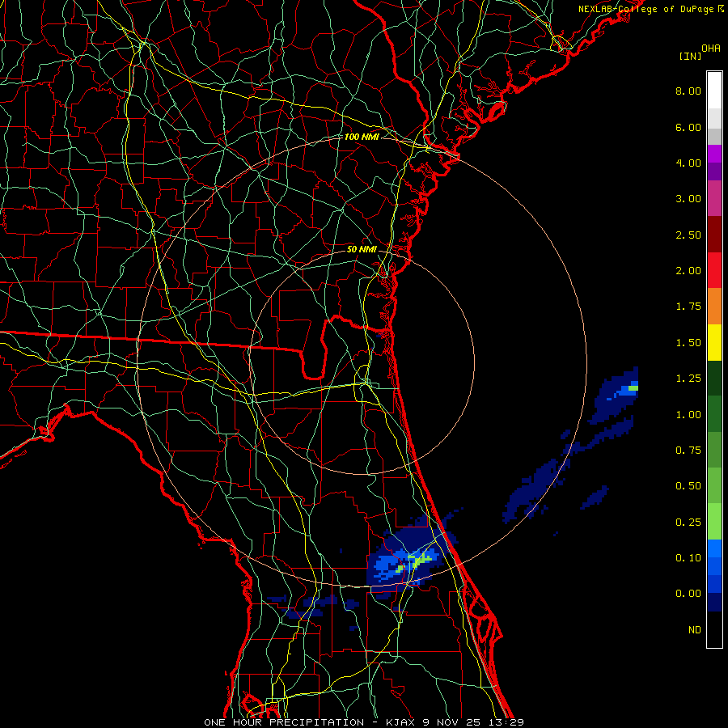Viewport: 728px width, 728px height.
Task: Click the 0.10 legend value
Action: [688, 558]
